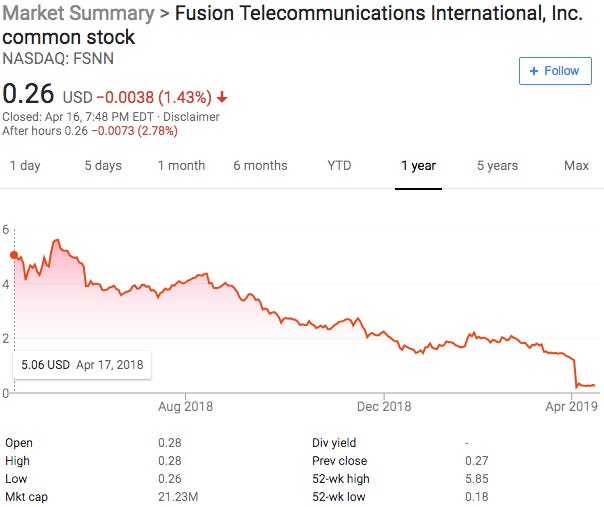The height and width of the screenshot is (507, 604).
Task: Open the 6 months chart tab
Action: (260, 166)
